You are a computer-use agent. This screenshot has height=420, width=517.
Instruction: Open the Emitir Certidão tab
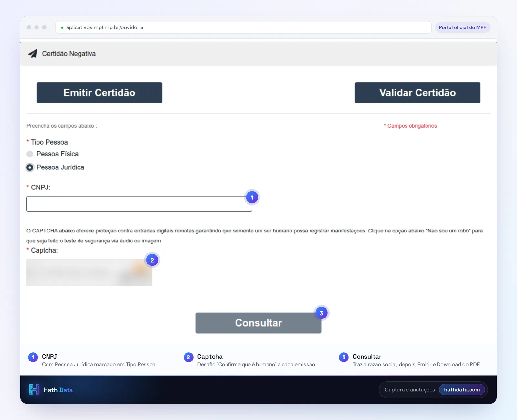click(99, 93)
